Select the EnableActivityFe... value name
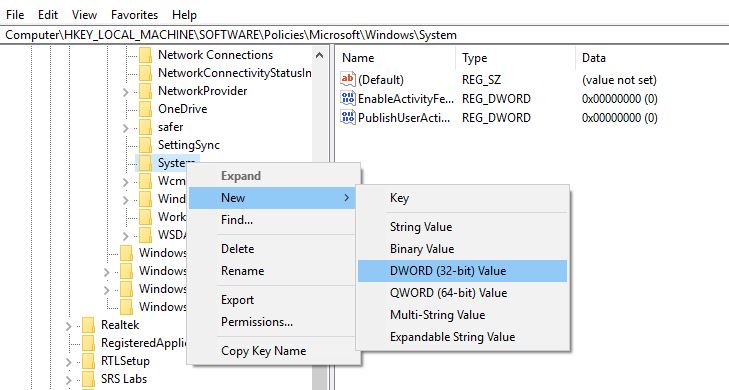The width and height of the screenshot is (729, 390). click(x=405, y=99)
